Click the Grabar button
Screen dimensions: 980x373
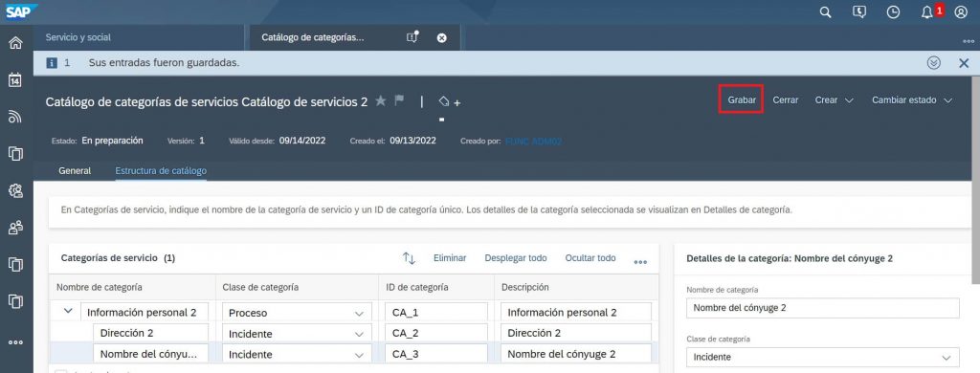pyautogui.click(x=742, y=100)
